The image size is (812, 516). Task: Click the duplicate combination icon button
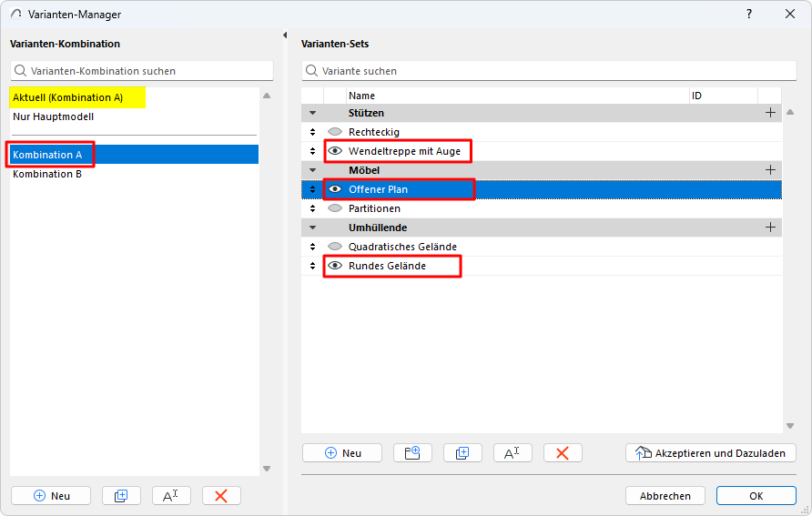pyautogui.click(x=121, y=496)
